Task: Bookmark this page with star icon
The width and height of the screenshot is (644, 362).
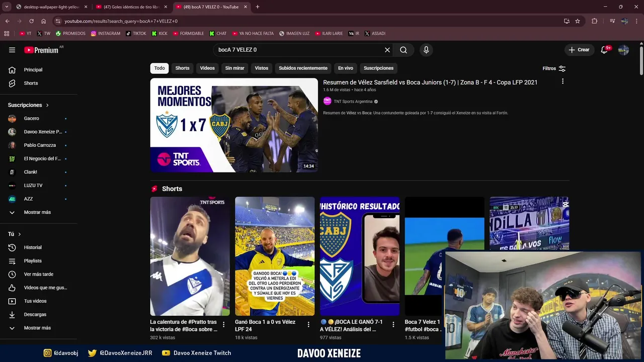Action: (578, 21)
